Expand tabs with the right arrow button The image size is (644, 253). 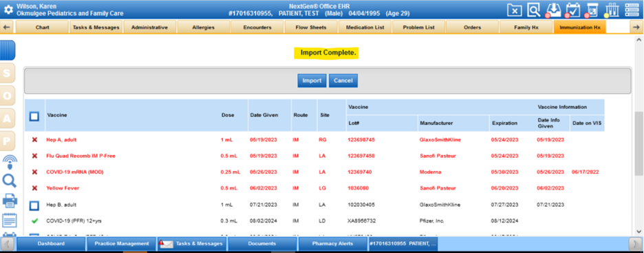click(635, 28)
